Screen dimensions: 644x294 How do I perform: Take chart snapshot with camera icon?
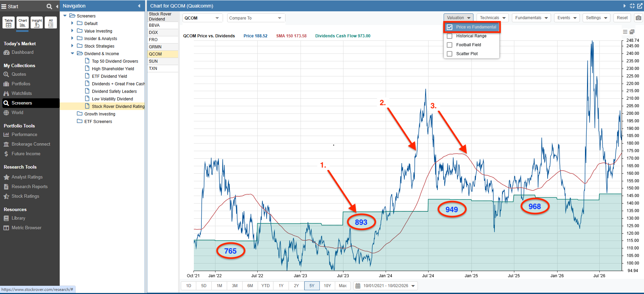[638, 18]
